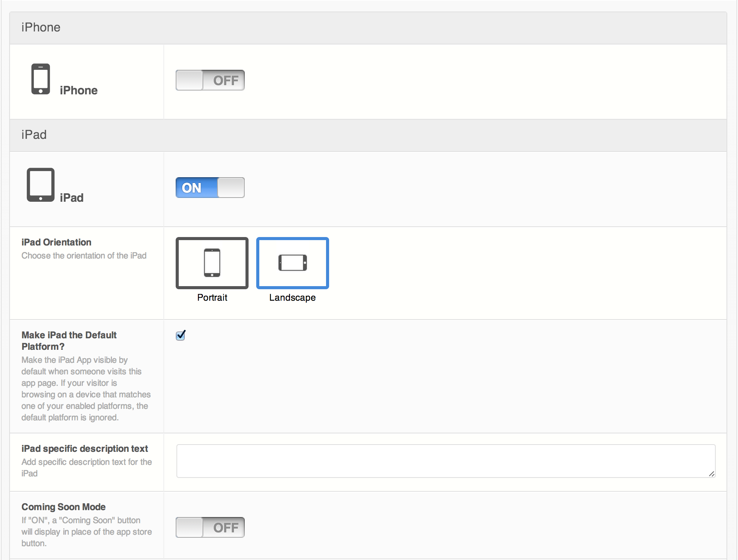738x560 pixels.
Task: Click the iPad section header
Action: 368,135
